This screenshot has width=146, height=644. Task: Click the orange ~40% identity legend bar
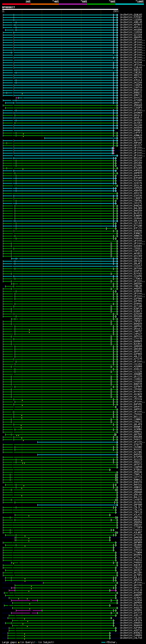click(45, 4)
